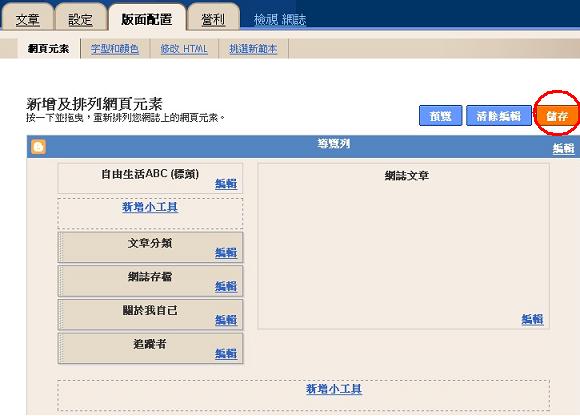This screenshot has width=580, height=416.
Task: Open the 字型和顏色 sub-tab
Action: (x=115, y=48)
